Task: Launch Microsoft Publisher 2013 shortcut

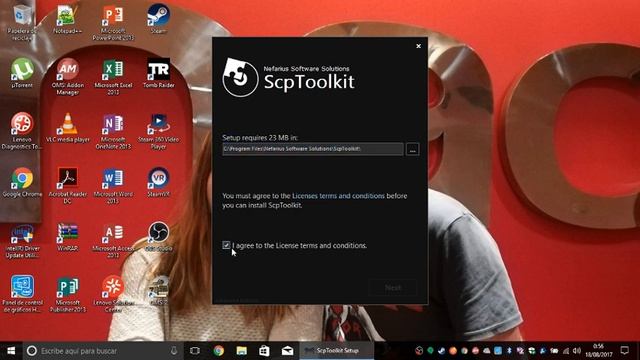Action: pyautogui.click(x=67, y=294)
